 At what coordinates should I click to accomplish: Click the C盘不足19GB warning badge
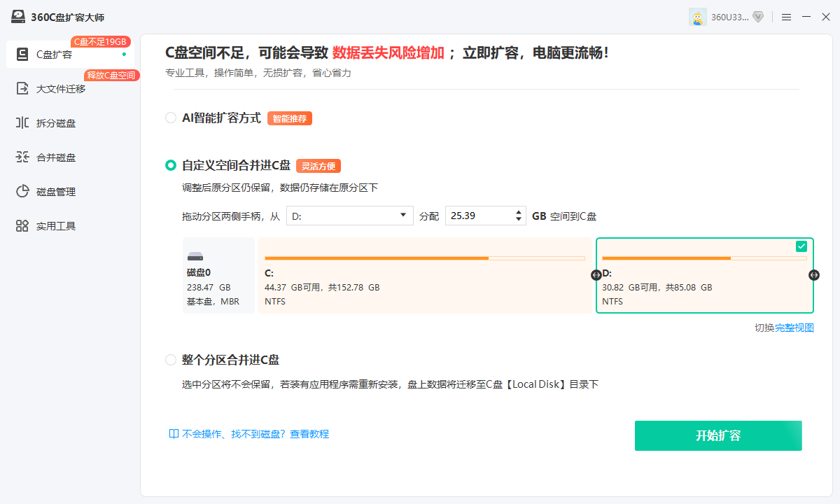click(101, 41)
